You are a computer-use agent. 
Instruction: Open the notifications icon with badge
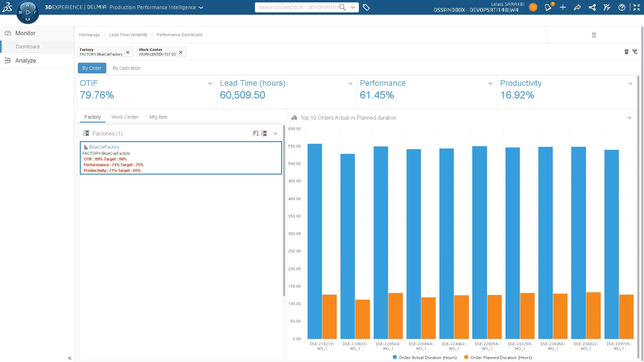tap(548, 7)
